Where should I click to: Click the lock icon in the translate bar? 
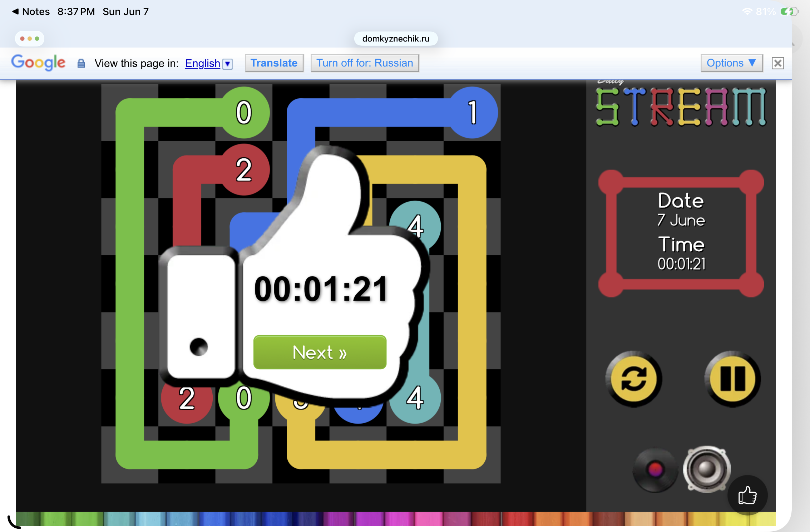click(81, 64)
